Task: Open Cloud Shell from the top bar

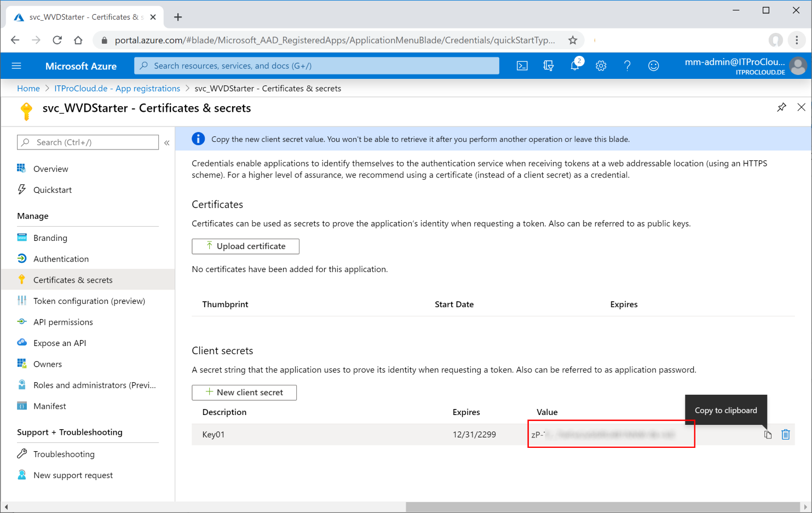Action: [522, 66]
